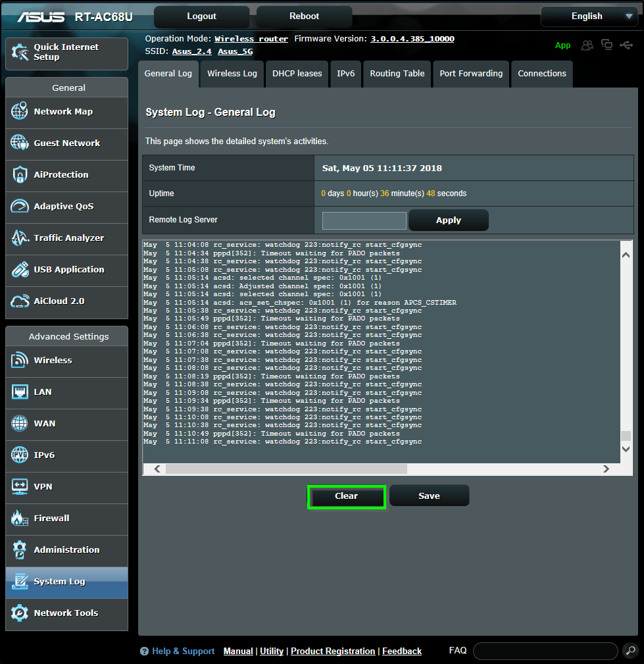Click the ASUS logo
The image size is (644, 664).
point(41,16)
